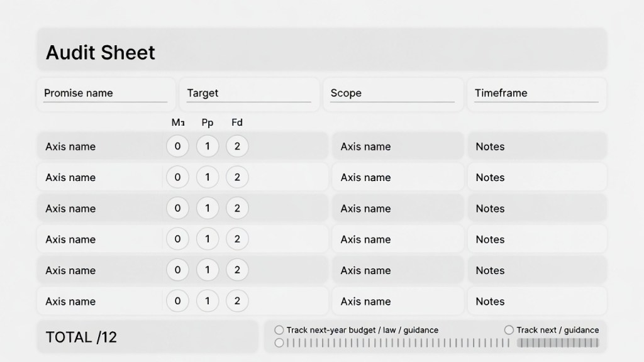Click the Promise name field
Screen dimensions: 644x362
pos(106,94)
